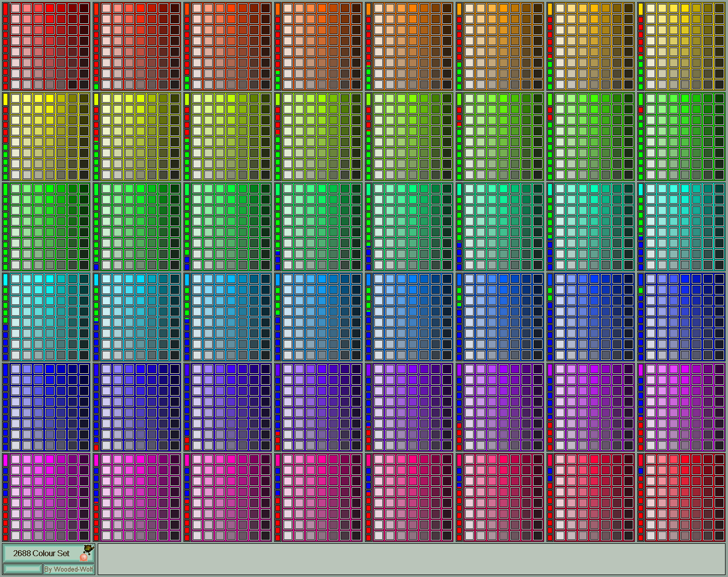The width and height of the screenshot is (728, 577).
Task: Pick the pure yellow swatch atop second row's first block
Action: click(50, 98)
